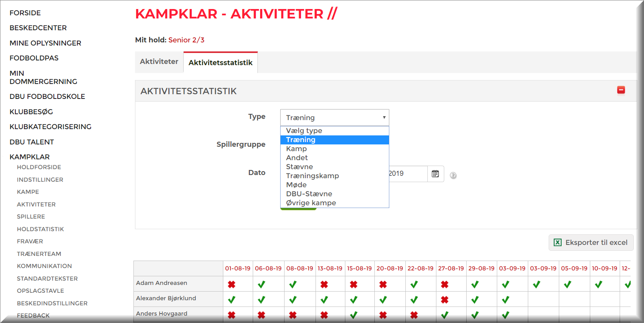Viewport: 644px width, 323px height.
Task: Pick 'Træningskamp' in the type list
Action: pos(335,176)
